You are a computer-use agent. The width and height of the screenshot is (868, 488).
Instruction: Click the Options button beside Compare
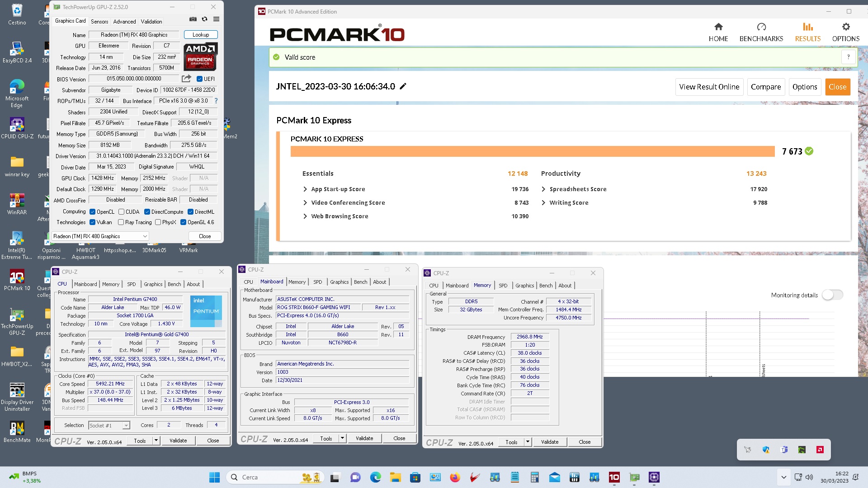tap(805, 87)
